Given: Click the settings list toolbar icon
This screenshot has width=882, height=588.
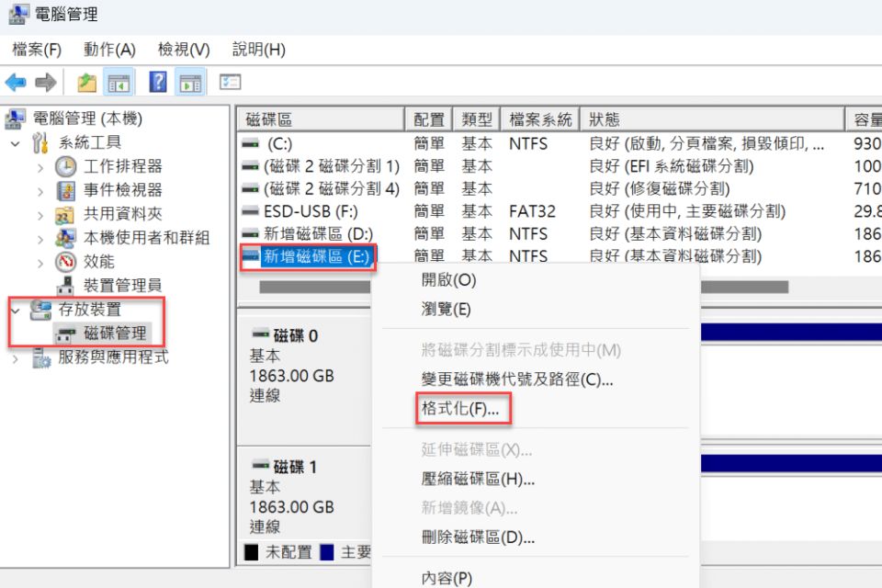Looking at the screenshot, I should coord(230,82).
